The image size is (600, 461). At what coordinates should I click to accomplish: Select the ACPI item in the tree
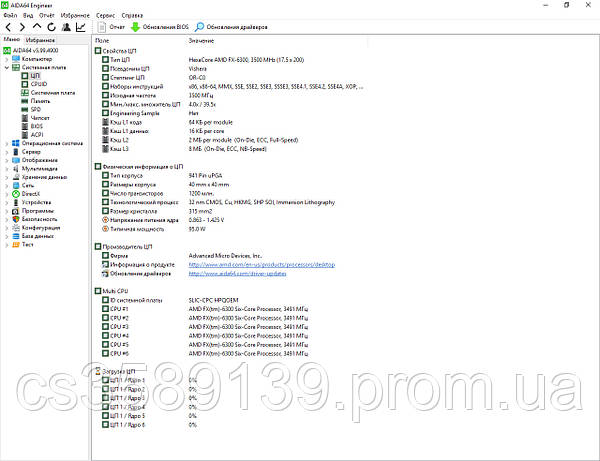[x=37, y=135]
